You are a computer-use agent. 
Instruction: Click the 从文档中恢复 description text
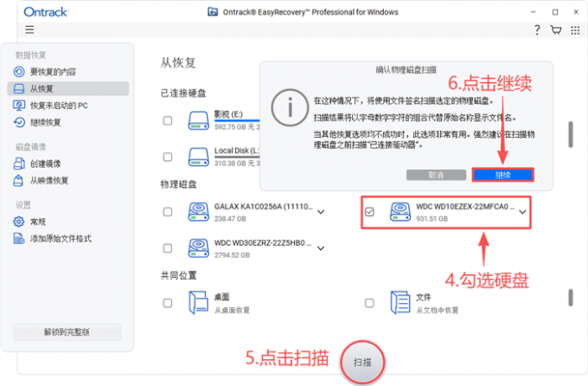[438, 310]
